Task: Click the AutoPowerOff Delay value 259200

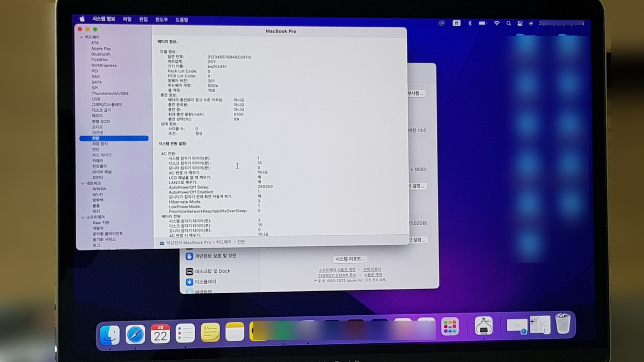Action: [x=265, y=187]
